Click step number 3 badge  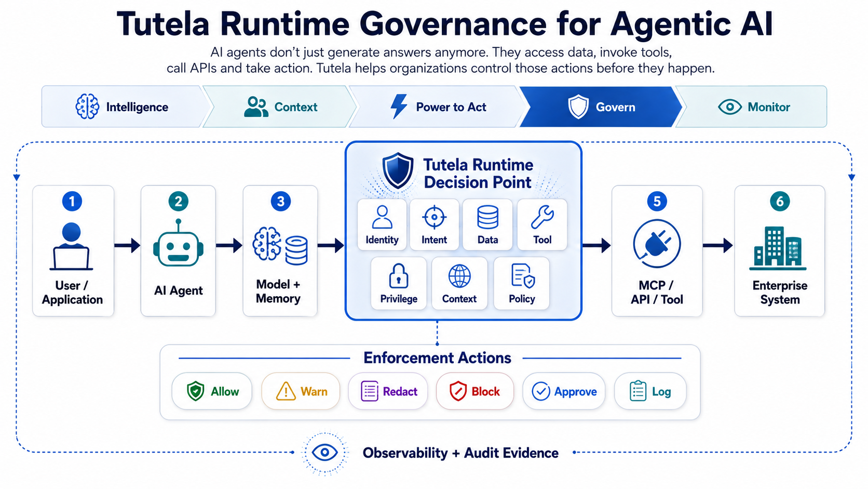click(281, 201)
